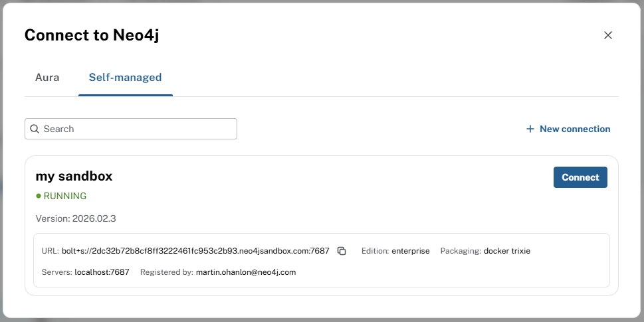Click the 'Connect to Neo4j' heading
644x322 pixels.
click(x=92, y=35)
